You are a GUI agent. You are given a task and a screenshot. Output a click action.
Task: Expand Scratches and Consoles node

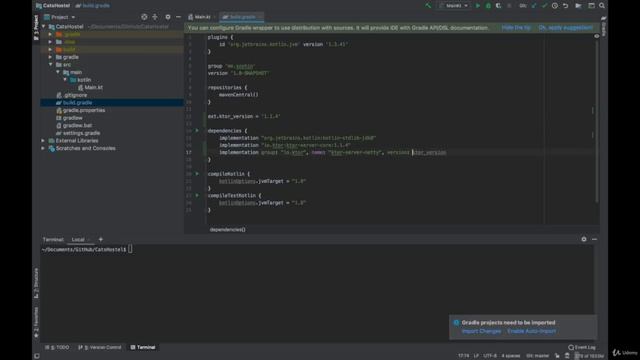43,148
